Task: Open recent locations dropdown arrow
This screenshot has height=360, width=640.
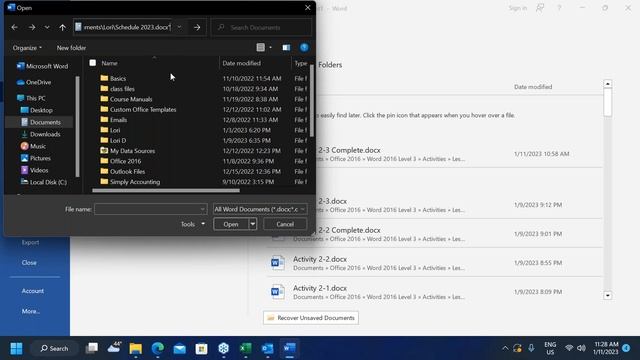Action: point(47,27)
